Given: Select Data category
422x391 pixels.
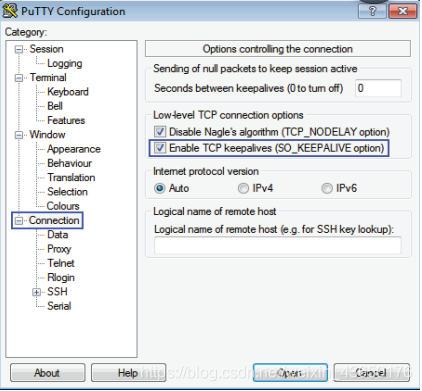Looking at the screenshot, I should point(58,235).
